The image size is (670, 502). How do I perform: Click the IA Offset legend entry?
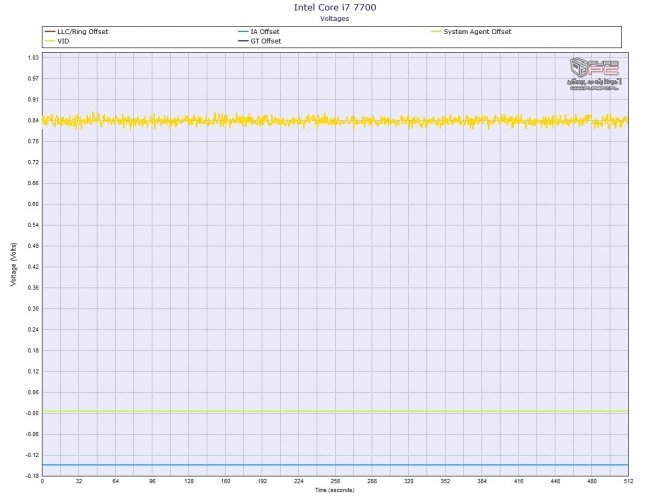pos(259,32)
